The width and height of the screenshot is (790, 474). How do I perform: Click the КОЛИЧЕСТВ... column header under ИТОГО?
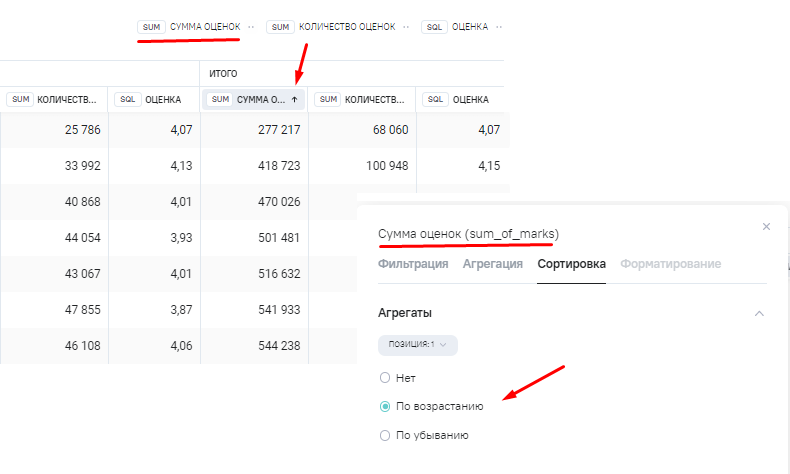click(362, 100)
